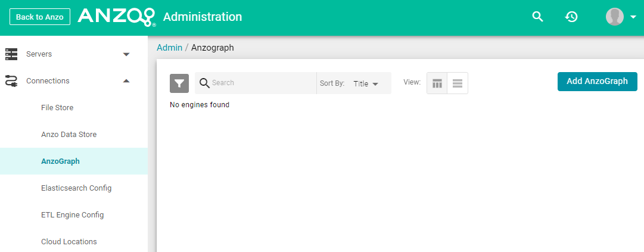
Task: Click the user avatar icon
Action: pos(614,17)
